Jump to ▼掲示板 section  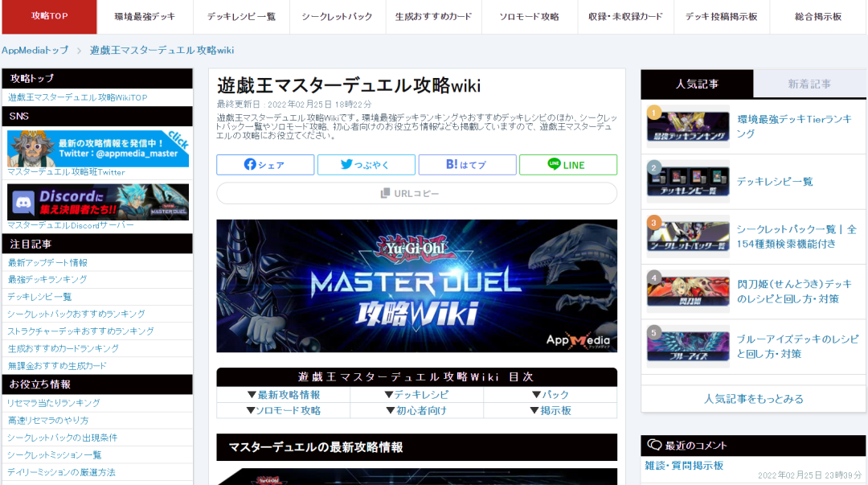pos(551,411)
